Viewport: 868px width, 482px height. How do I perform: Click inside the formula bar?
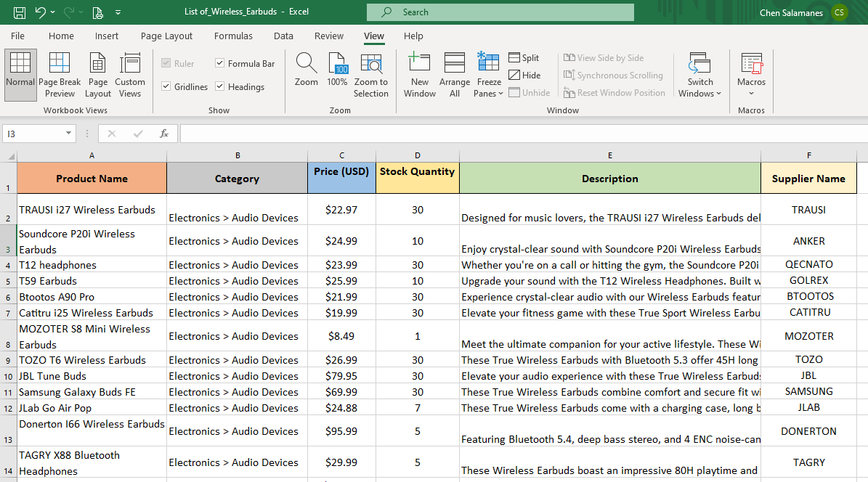523,134
